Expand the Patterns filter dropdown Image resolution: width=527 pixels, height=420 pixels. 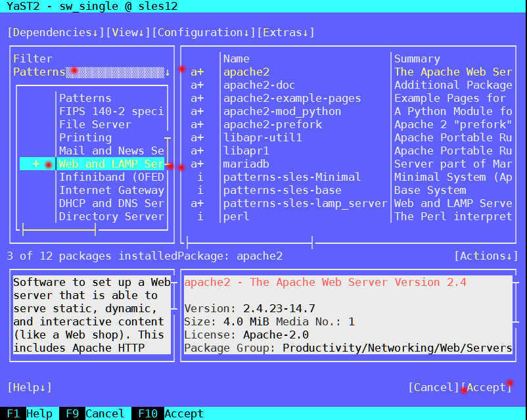92,72
